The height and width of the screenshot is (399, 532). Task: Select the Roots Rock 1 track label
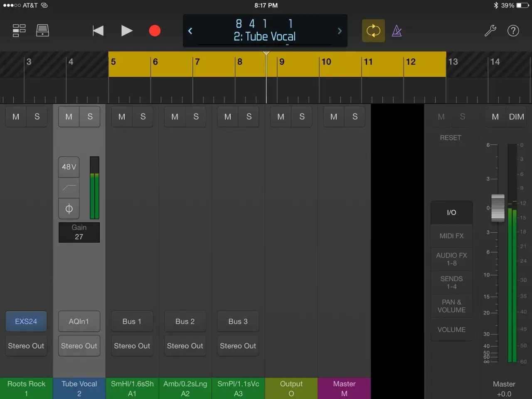click(26, 388)
